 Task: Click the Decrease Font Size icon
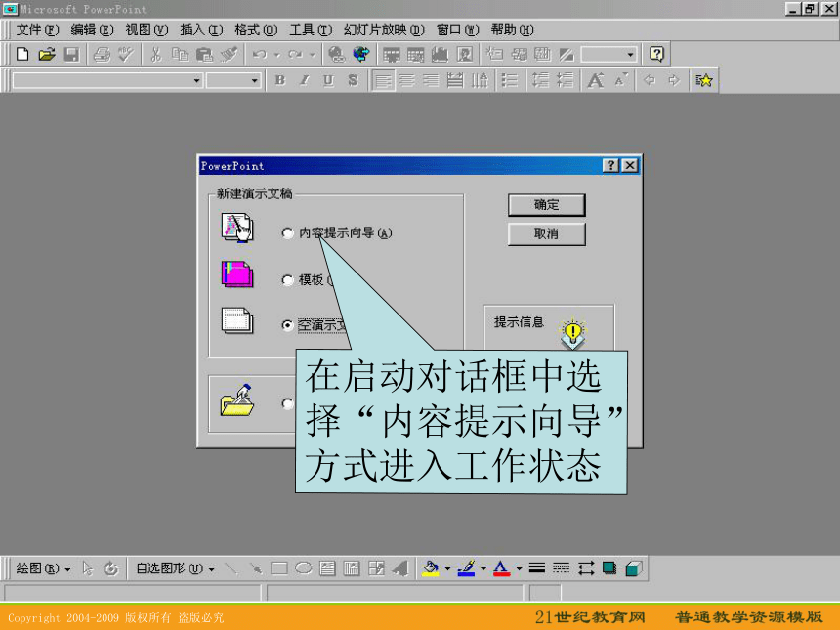621,80
